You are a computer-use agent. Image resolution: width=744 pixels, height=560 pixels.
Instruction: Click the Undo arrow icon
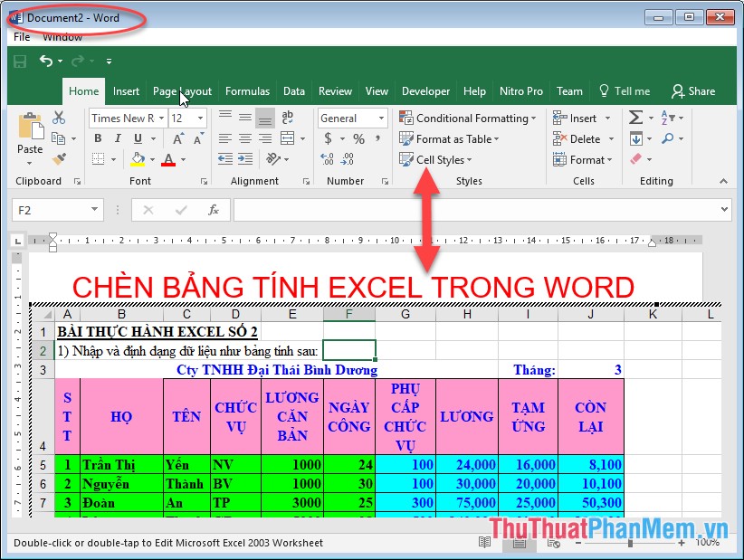click(x=46, y=61)
